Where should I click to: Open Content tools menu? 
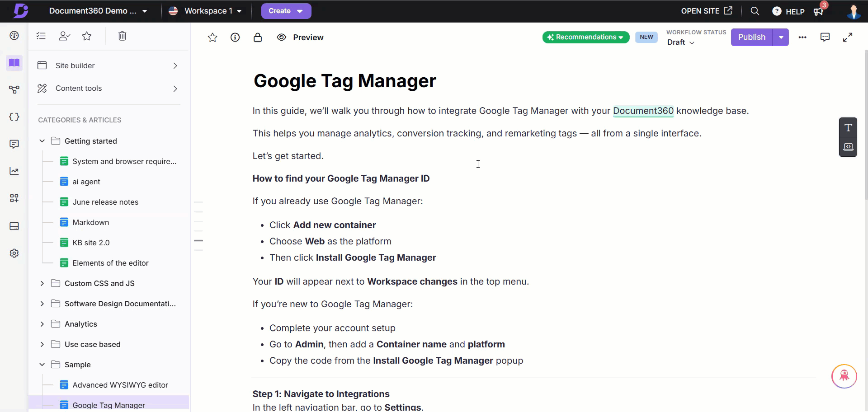coord(108,89)
